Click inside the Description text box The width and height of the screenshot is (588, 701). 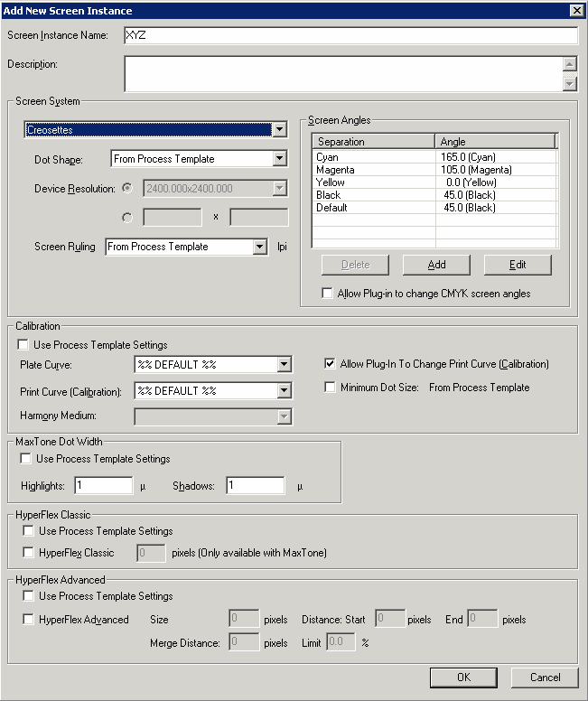pos(342,73)
